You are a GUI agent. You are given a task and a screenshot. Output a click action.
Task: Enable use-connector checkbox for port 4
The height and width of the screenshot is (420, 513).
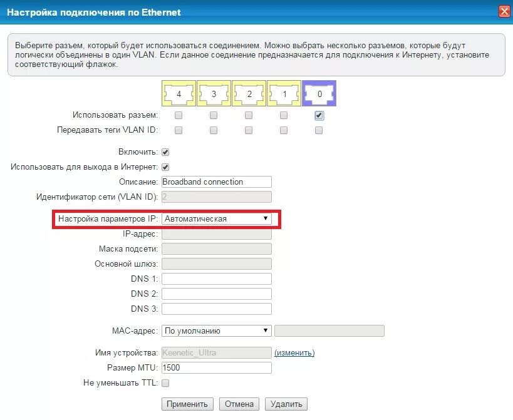(x=179, y=115)
